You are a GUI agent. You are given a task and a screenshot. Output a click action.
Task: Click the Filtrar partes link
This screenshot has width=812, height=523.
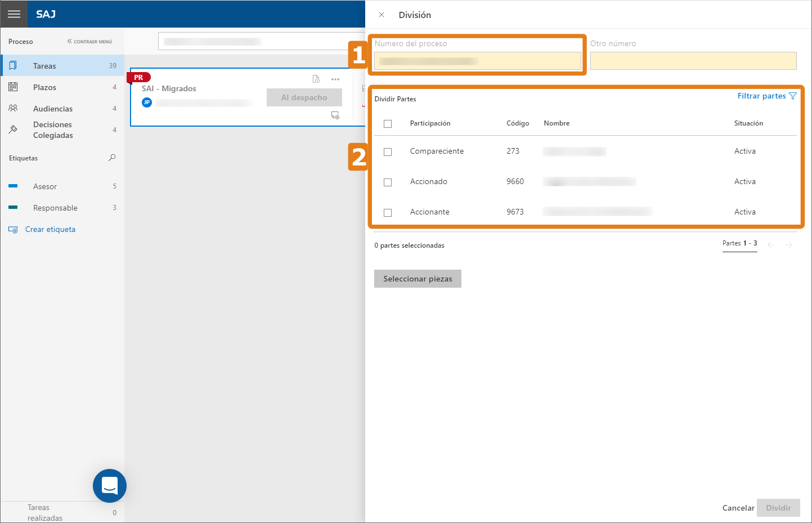coord(761,96)
